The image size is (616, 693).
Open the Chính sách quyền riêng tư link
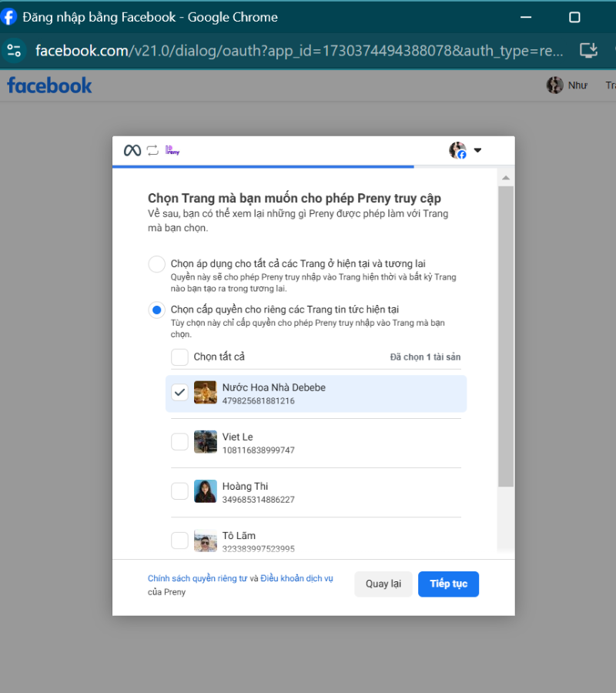pyautogui.click(x=197, y=578)
